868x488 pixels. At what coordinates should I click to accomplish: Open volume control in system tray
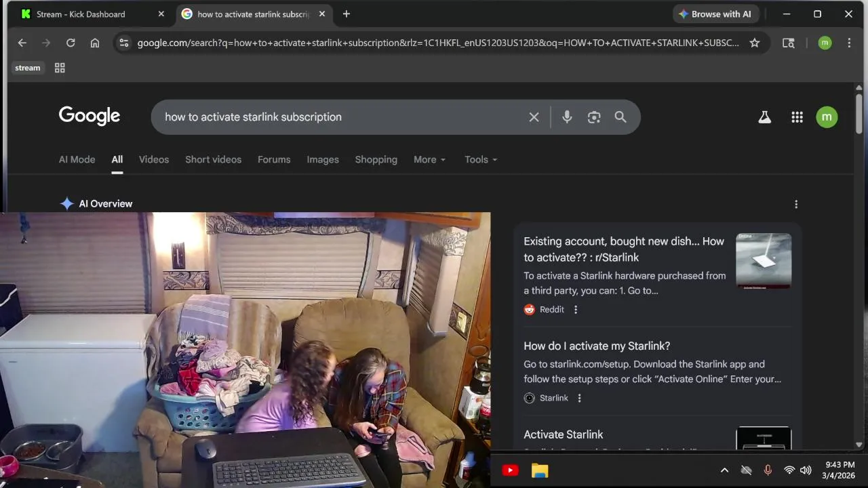point(806,470)
